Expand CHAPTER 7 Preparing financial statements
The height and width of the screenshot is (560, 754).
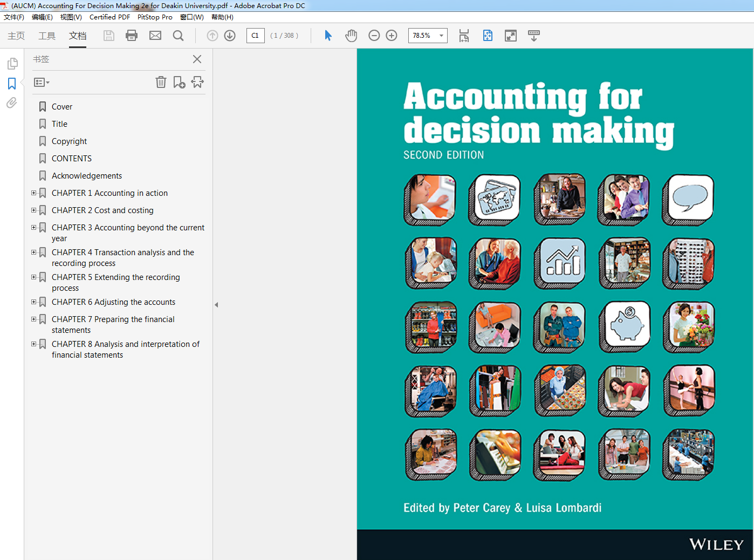click(x=33, y=319)
